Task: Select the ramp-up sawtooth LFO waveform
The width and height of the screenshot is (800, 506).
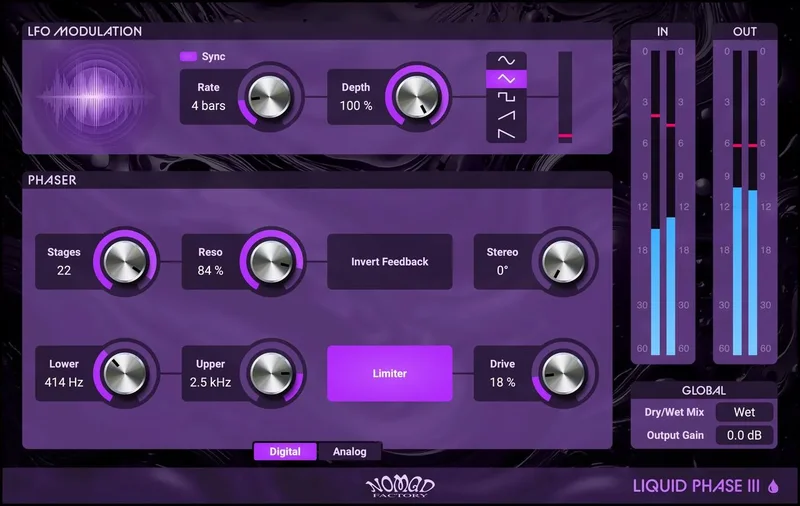Action: 506,115
